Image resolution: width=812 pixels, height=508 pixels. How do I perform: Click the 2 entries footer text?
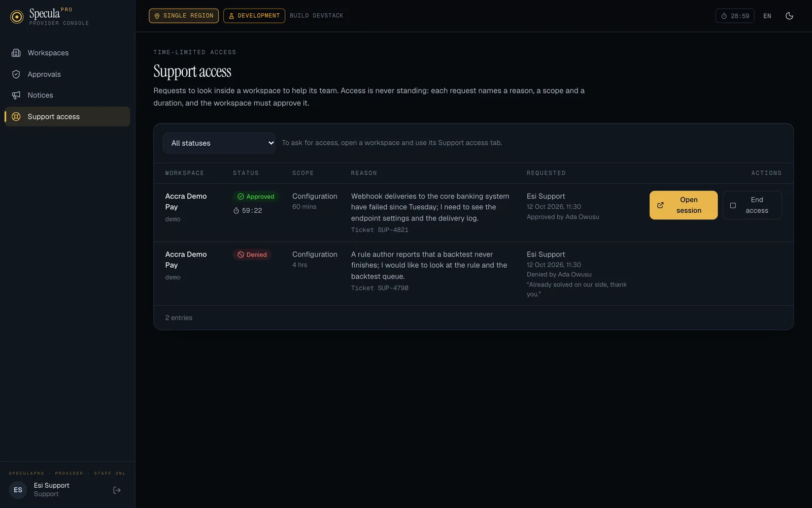[x=179, y=318]
